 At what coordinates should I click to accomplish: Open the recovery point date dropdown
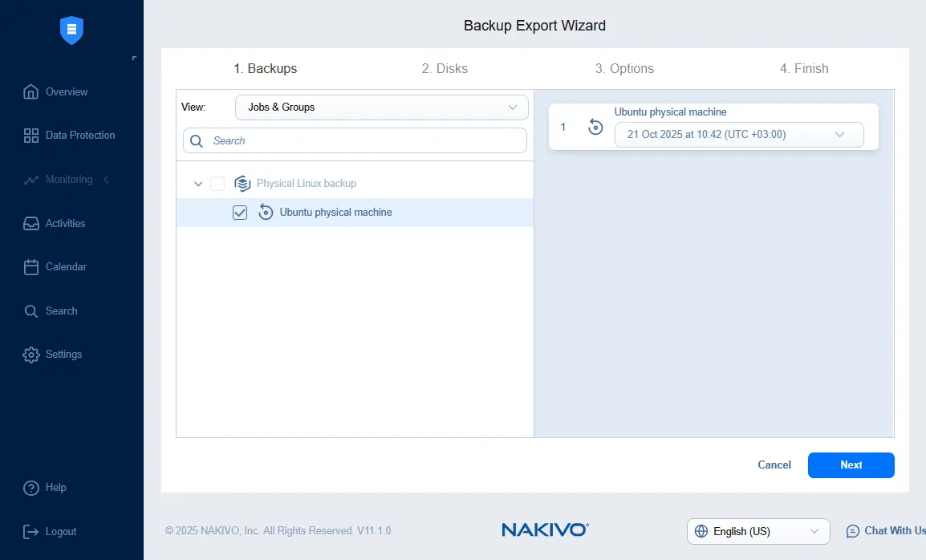click(739, 135)
